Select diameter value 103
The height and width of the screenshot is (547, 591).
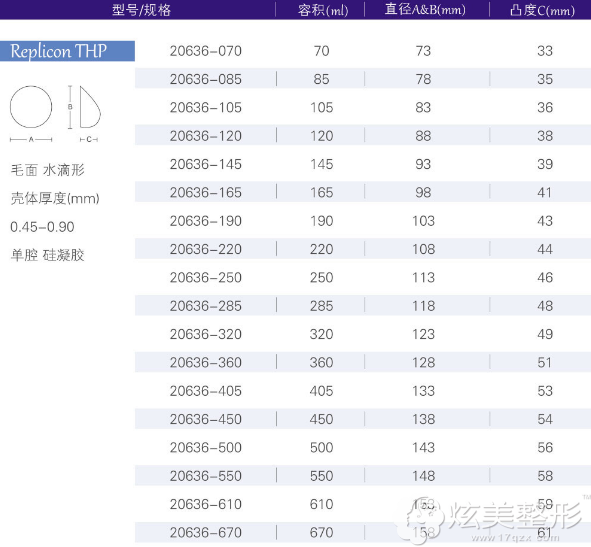424,221
